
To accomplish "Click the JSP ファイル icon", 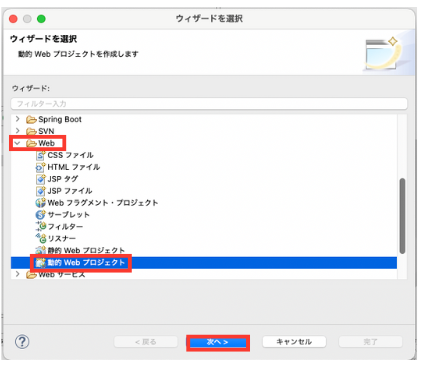I will pyautogui.click(x=40, y=191).
